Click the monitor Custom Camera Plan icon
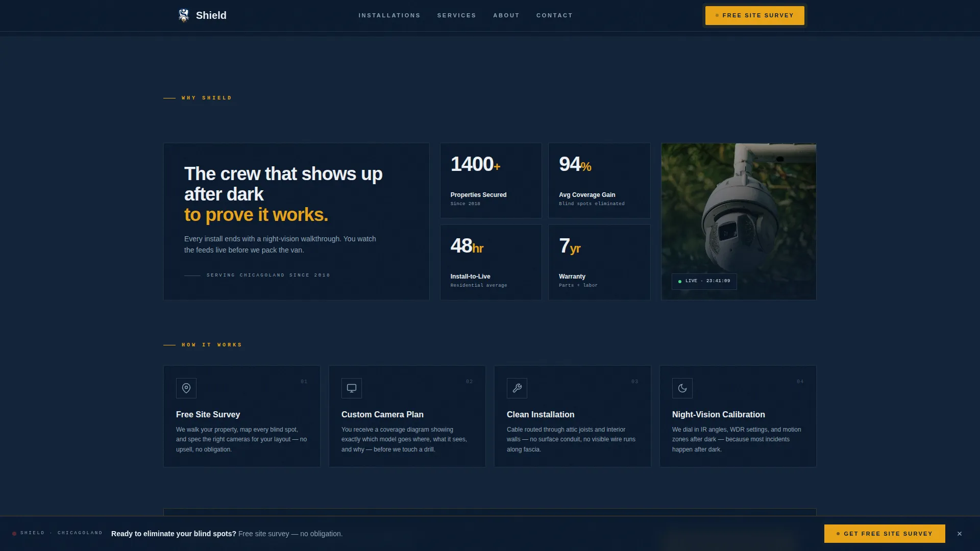Screen dimensions: 980x551 pos(352,388)
